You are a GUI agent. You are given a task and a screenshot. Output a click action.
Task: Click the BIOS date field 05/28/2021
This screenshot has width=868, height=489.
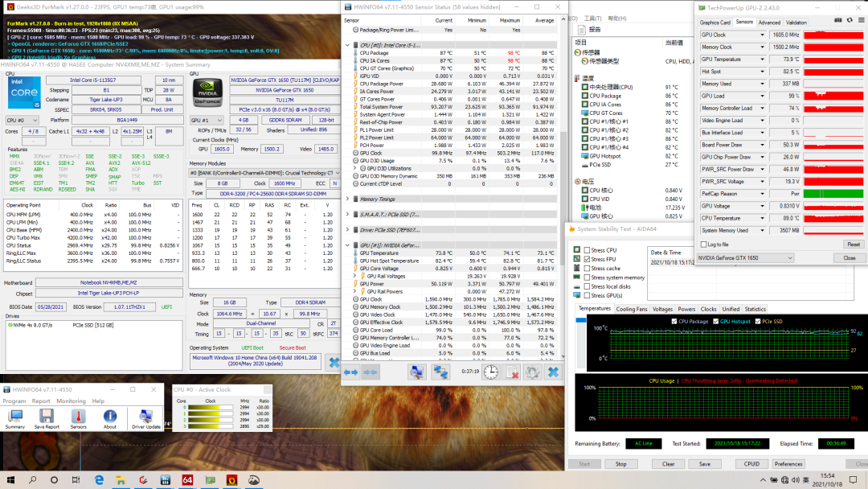51,306
